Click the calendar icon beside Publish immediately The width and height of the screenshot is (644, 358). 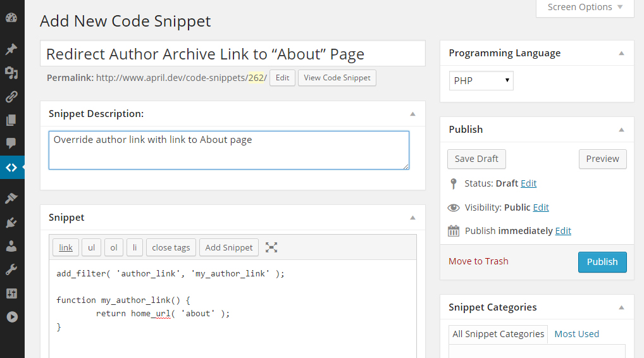[454, 231]
